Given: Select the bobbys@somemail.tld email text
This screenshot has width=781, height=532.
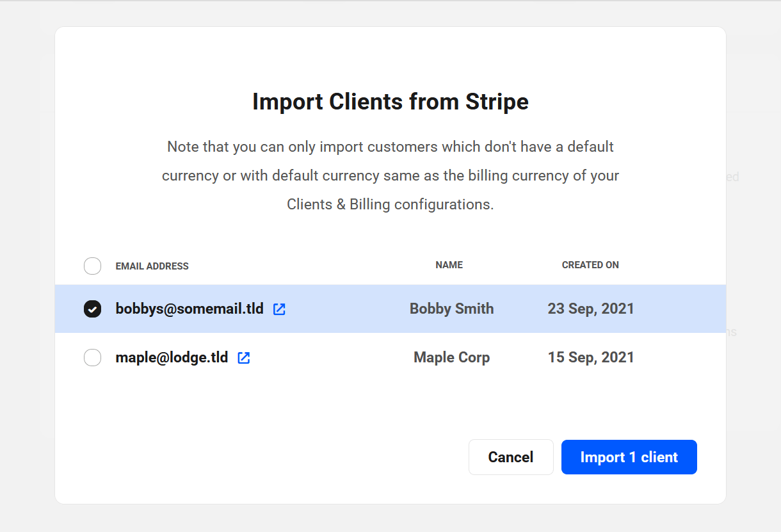Looking at the screenshot, I should [x=189, y=309].
